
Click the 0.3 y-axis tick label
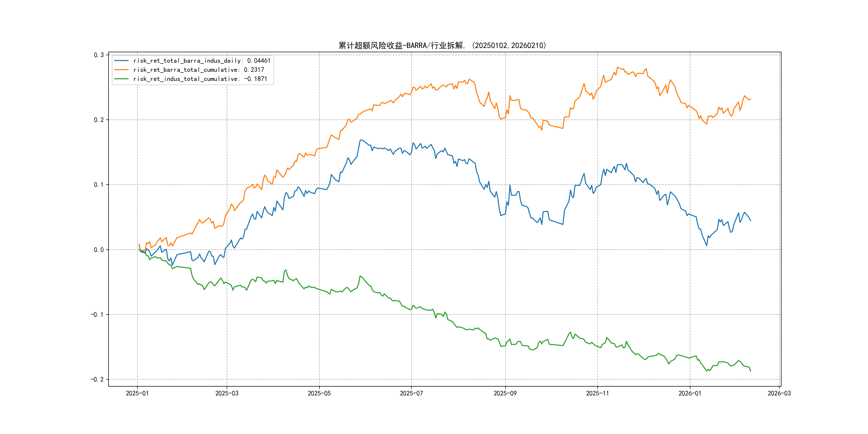99,55
